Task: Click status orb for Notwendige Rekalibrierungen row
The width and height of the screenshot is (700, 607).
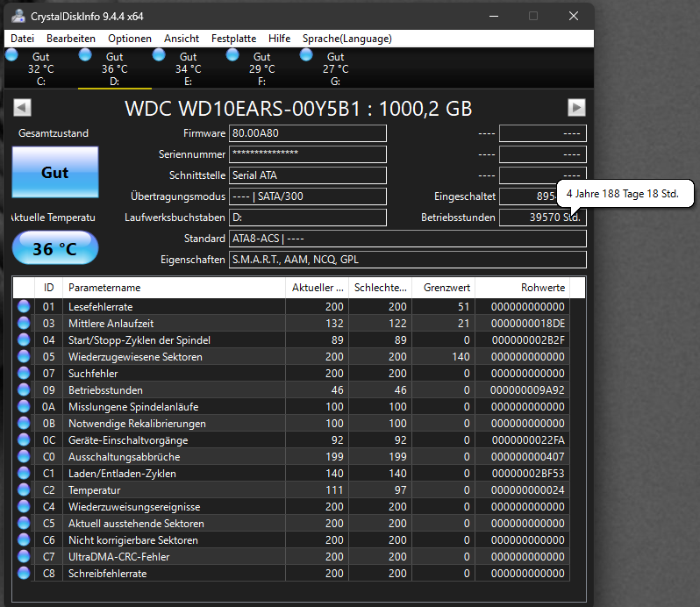Action: [24, 423]
